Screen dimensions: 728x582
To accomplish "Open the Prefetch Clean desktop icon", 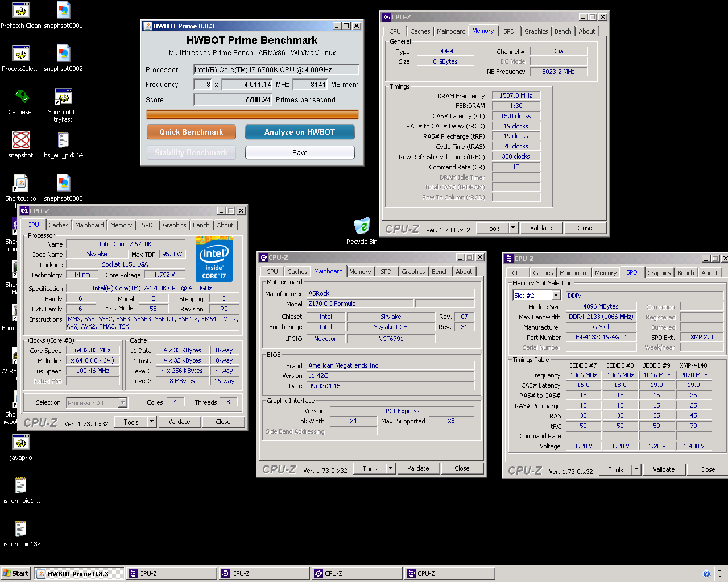I will [21, 15].
